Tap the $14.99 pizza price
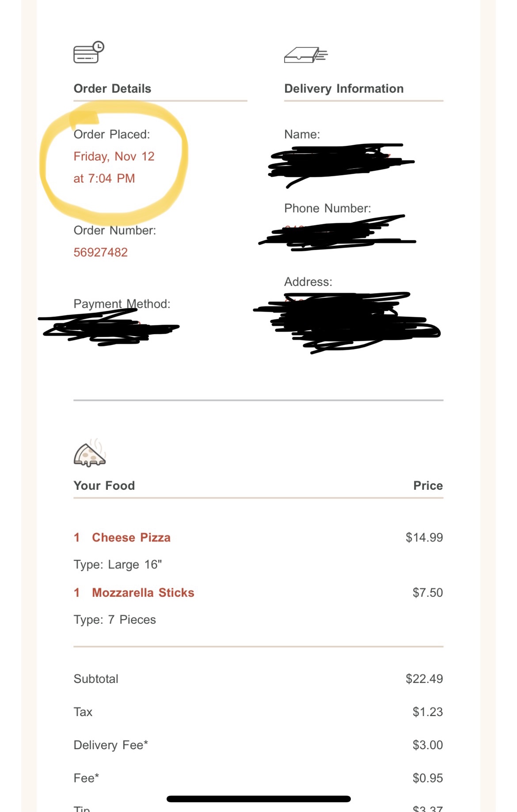This screenshot has height=812, width=517. point(424,538)
